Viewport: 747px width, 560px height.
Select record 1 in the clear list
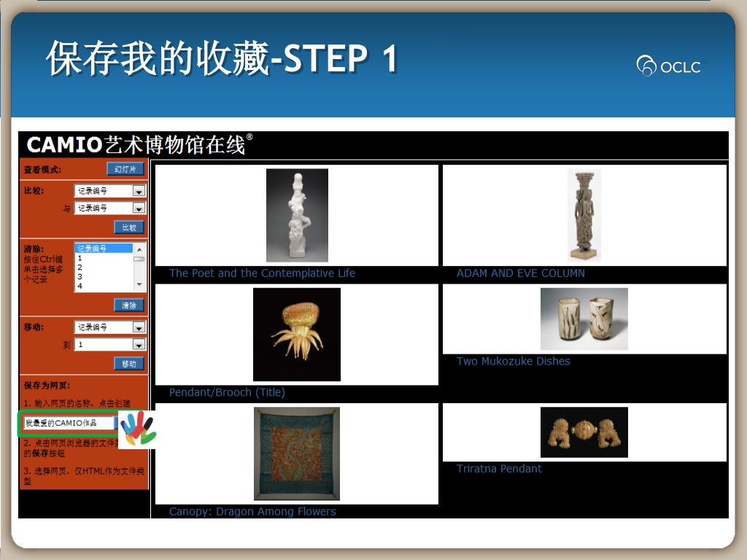(x=104, y=257)
